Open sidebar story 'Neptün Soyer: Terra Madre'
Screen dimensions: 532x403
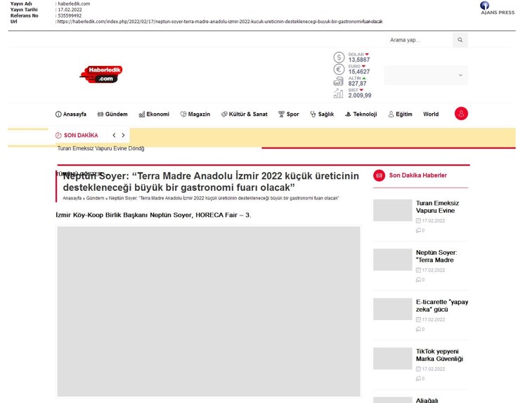click(436, 256)
